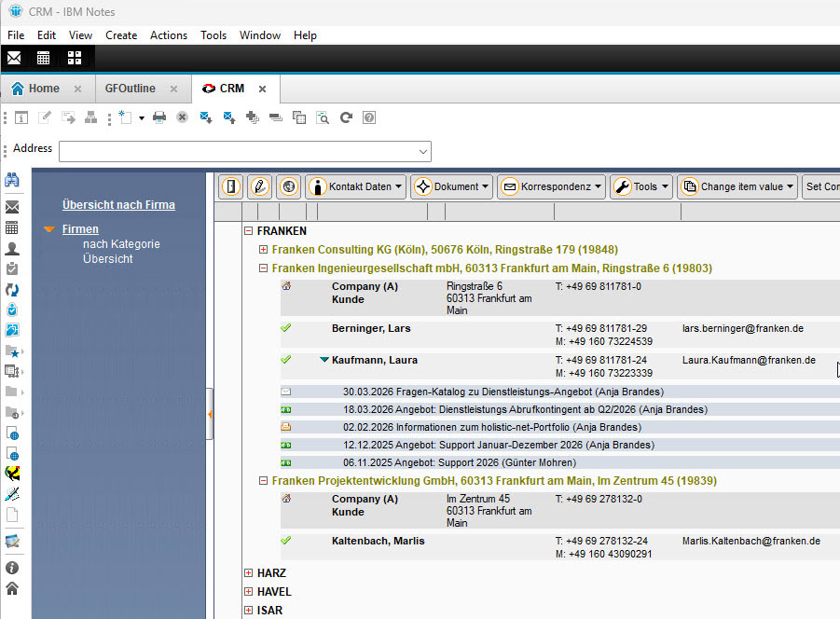Switch to the GFOutline tab
840x619 pixels.
click(131, 89)
